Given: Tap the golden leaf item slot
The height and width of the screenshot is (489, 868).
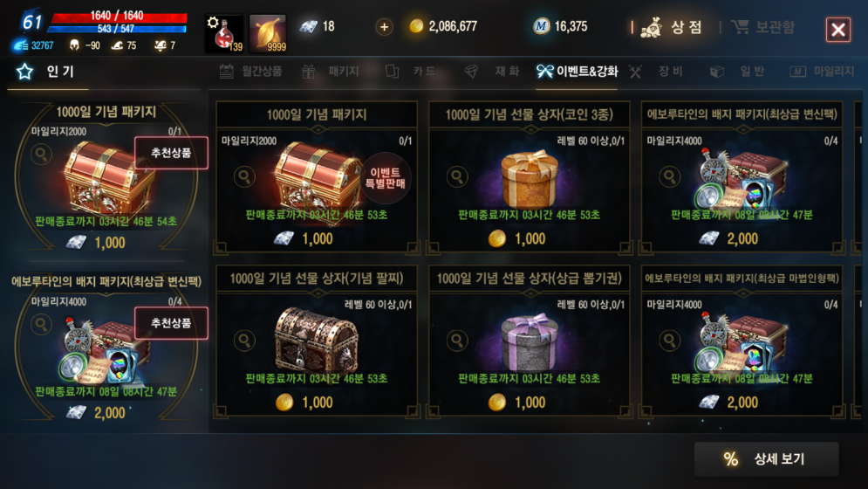Looking at the screenshot, I should [x=268, y=33].
